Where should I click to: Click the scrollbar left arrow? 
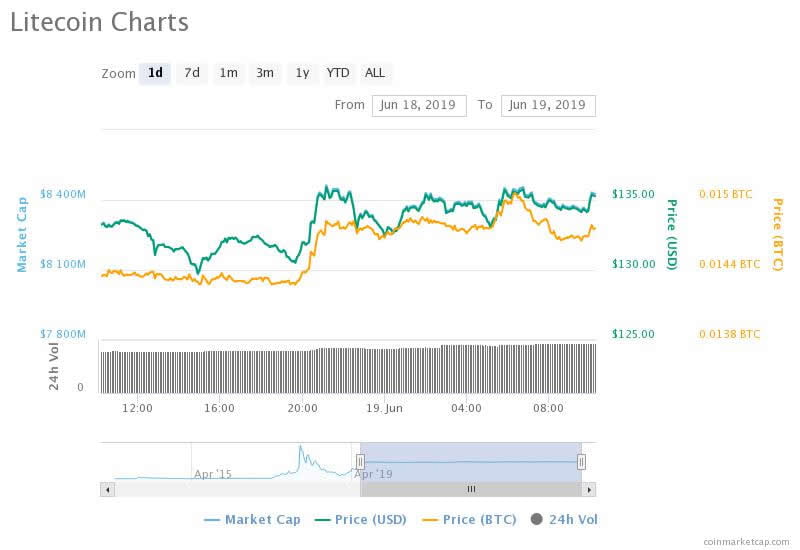tap(107, 489)
